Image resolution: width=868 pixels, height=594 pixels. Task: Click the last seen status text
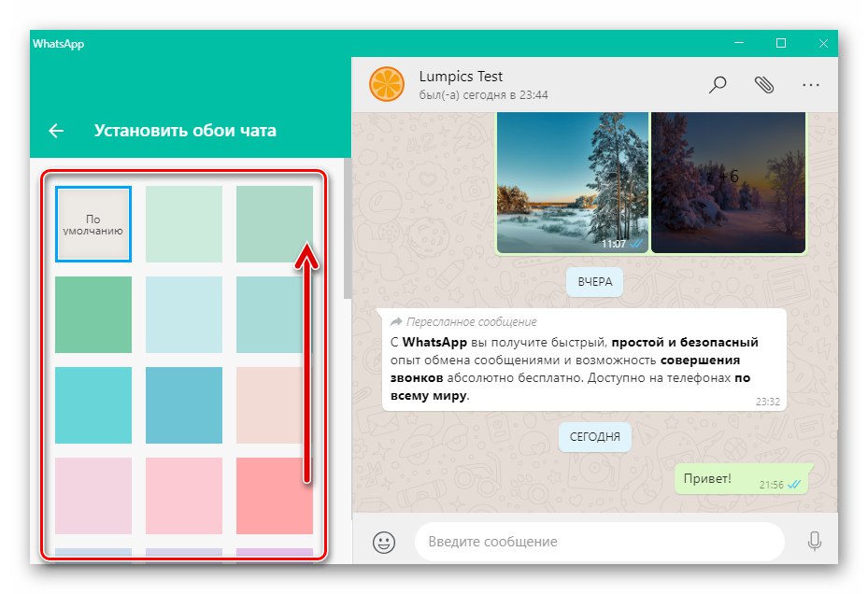[x=483, y=95]
